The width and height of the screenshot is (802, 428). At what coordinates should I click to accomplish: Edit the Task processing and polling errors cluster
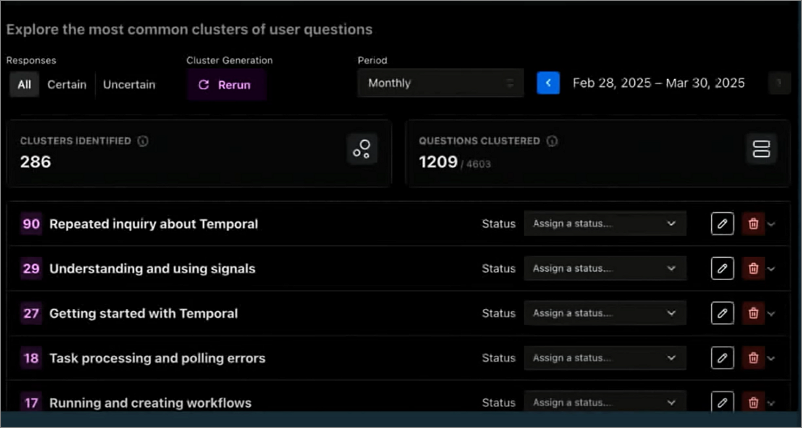(722, 358)
